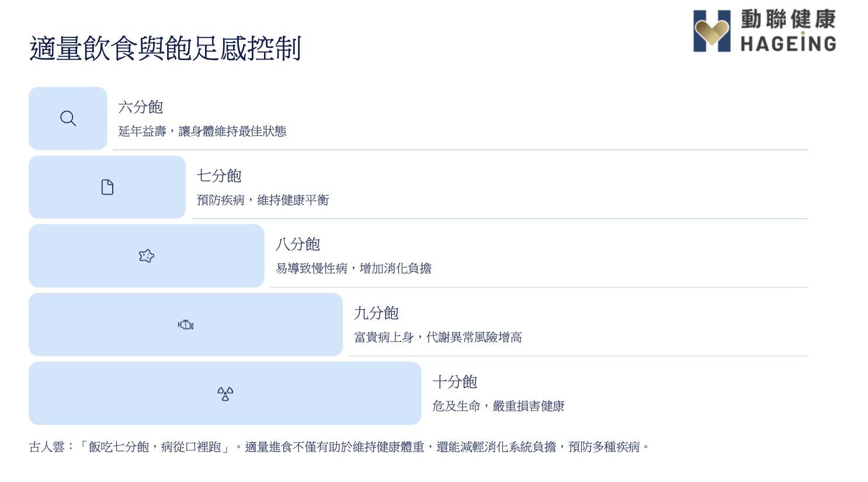Viewport: 868px width, 482px height.
Task: Select the heading 六分飽
Action: (x=141, y=107)
